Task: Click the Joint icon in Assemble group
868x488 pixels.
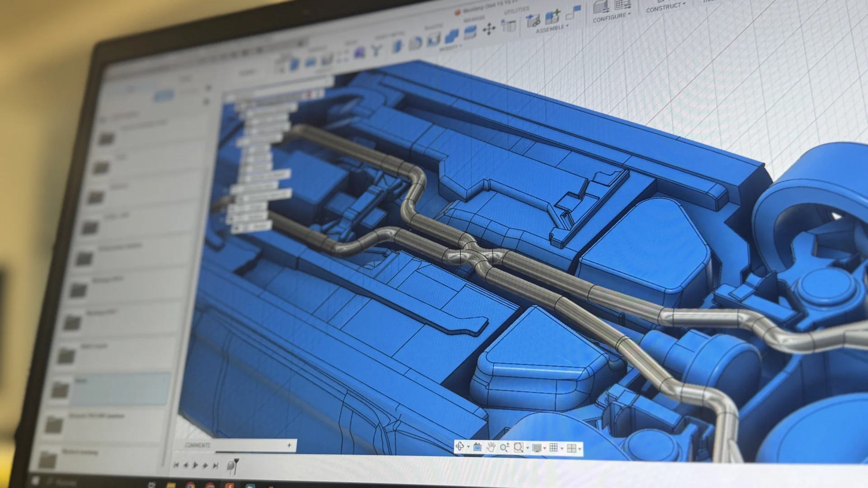Action: (533, 21)
